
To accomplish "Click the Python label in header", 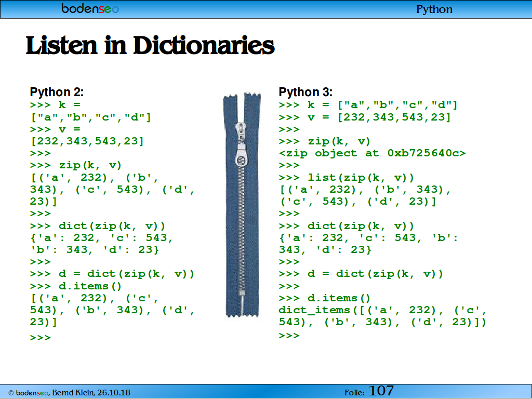I will (434, 9).
